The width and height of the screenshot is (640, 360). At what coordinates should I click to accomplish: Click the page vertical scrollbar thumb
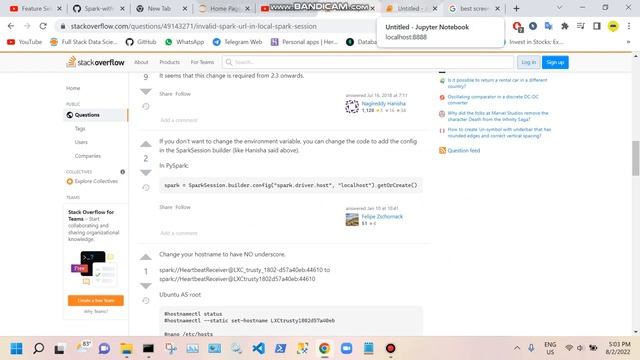[x=636, y=158]
